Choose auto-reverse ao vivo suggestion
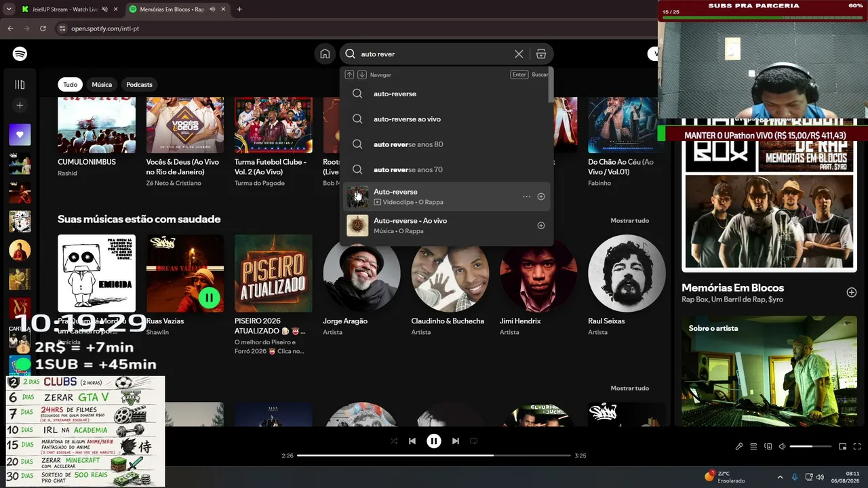 click(446, 119)
